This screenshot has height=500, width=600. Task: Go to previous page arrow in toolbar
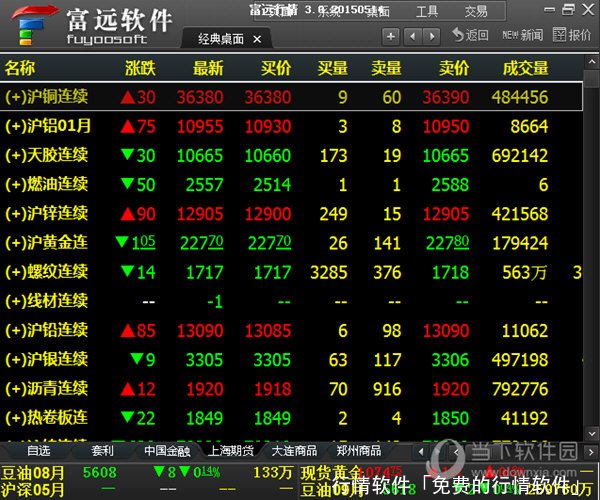pos(412,36)
